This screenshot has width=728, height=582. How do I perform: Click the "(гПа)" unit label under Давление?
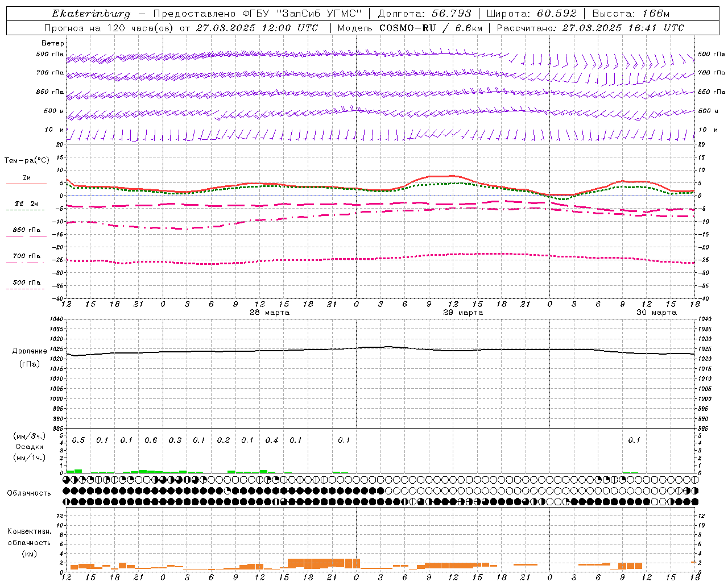pos(30,364)
